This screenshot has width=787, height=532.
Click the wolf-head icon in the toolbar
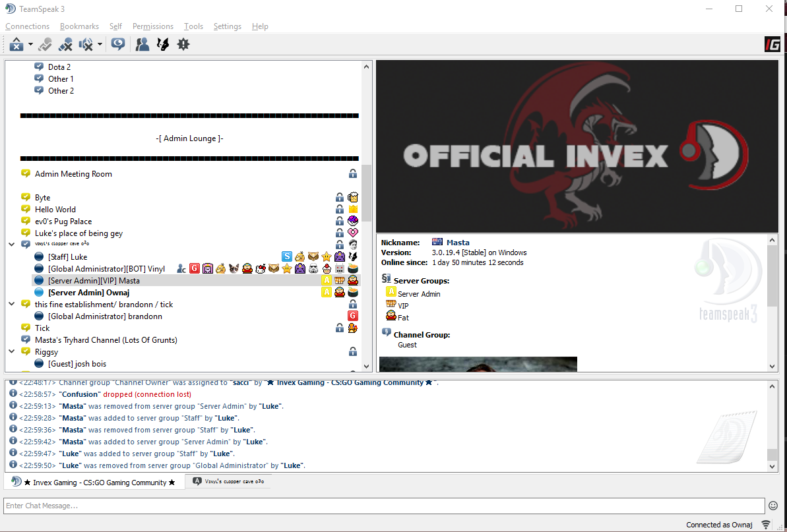click(163, 45)
